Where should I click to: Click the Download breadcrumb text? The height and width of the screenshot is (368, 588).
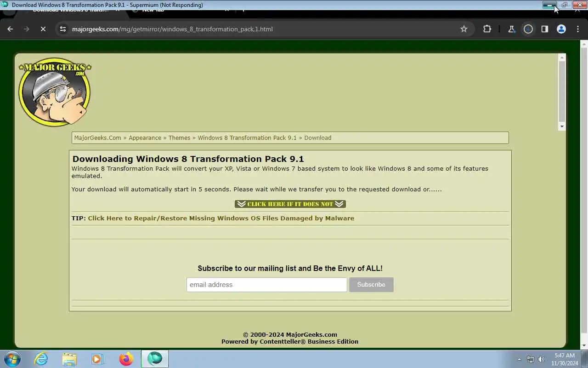[x=317, y=138]
